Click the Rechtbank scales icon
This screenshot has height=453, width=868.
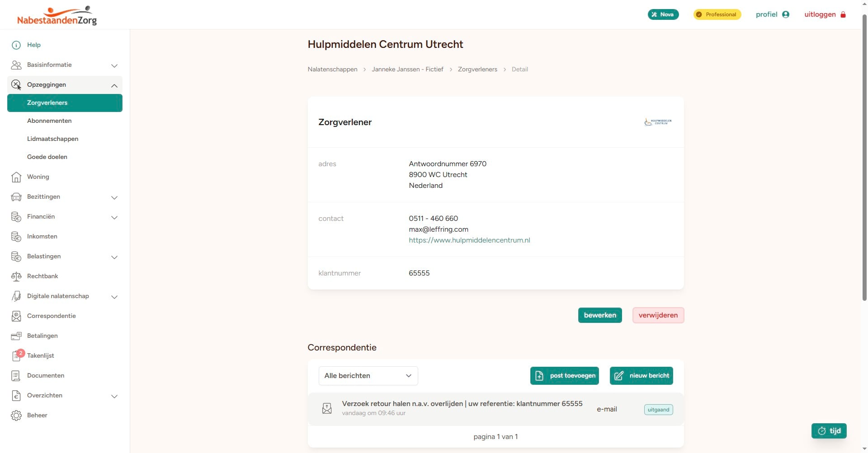[x=16, y=276]
